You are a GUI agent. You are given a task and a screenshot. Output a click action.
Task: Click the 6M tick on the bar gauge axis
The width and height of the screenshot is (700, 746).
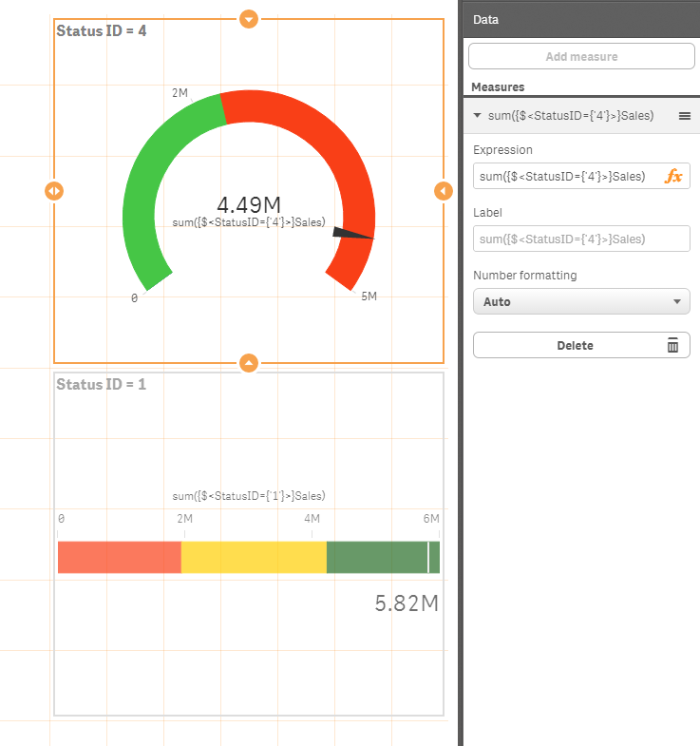pos(431,519)
